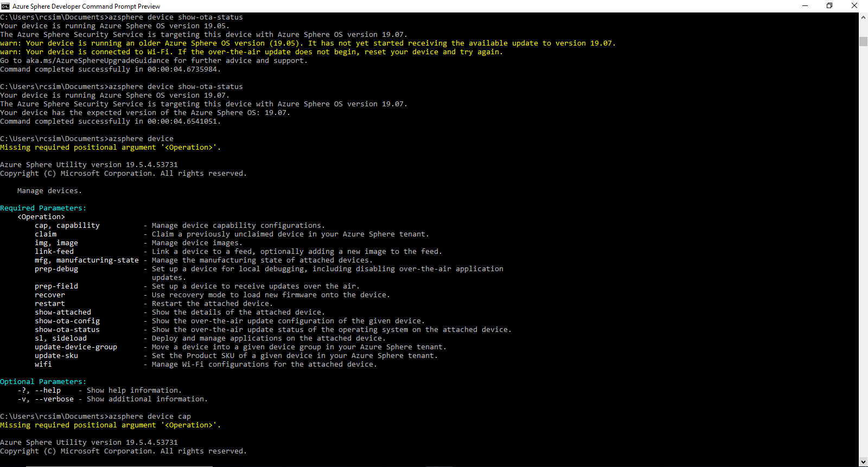
Task: Click 'Show additional information.' description
Action: tap(147, 399)
